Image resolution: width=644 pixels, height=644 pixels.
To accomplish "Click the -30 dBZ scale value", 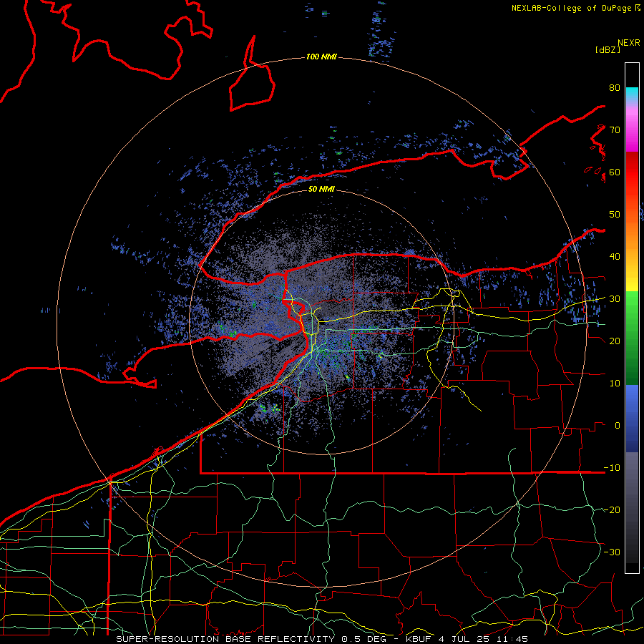I will 612,552.
